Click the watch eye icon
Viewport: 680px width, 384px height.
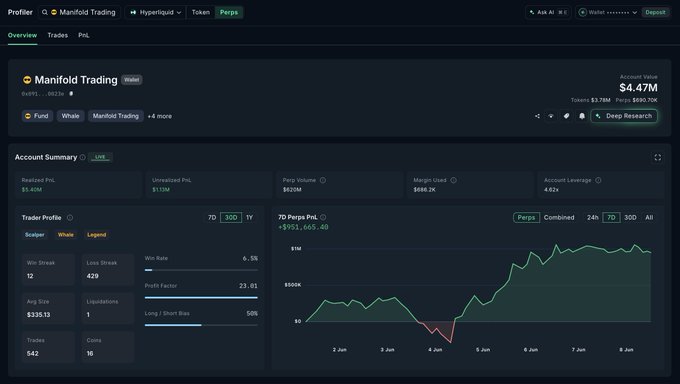pos(551,116)
